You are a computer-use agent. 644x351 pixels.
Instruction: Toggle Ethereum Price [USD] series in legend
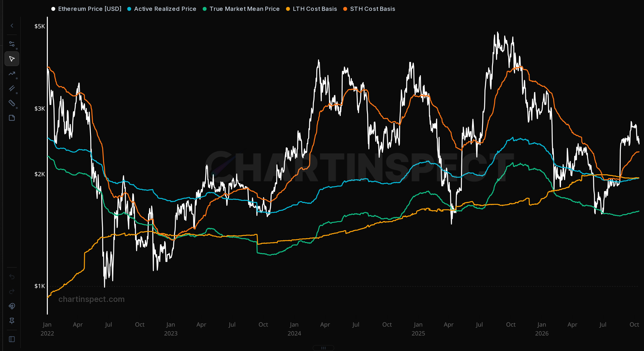[x=86, y=9]
